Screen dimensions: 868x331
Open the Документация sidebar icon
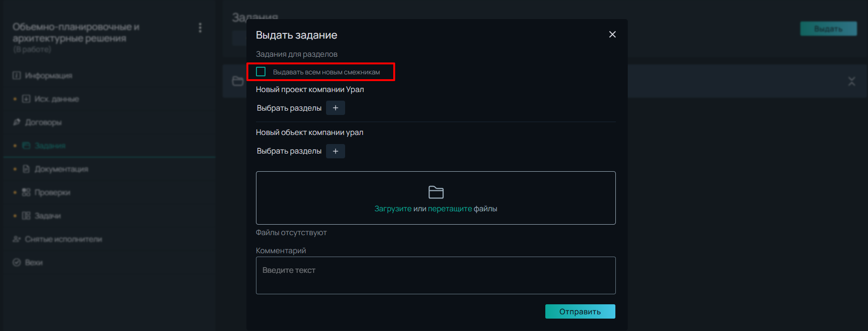(26, 169)
